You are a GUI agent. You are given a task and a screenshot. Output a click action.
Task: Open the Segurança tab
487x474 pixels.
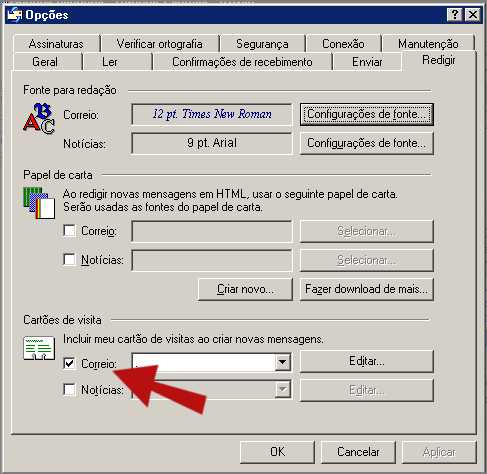point(262,44)
